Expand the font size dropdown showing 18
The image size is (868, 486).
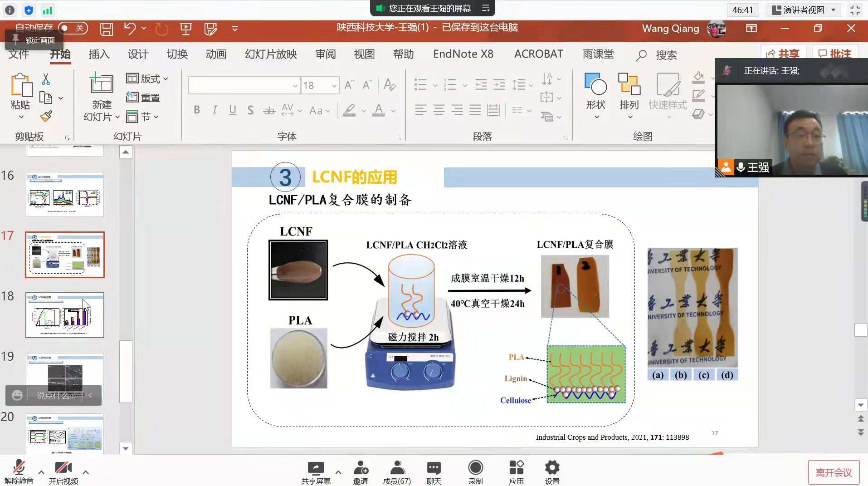(334, 85)
